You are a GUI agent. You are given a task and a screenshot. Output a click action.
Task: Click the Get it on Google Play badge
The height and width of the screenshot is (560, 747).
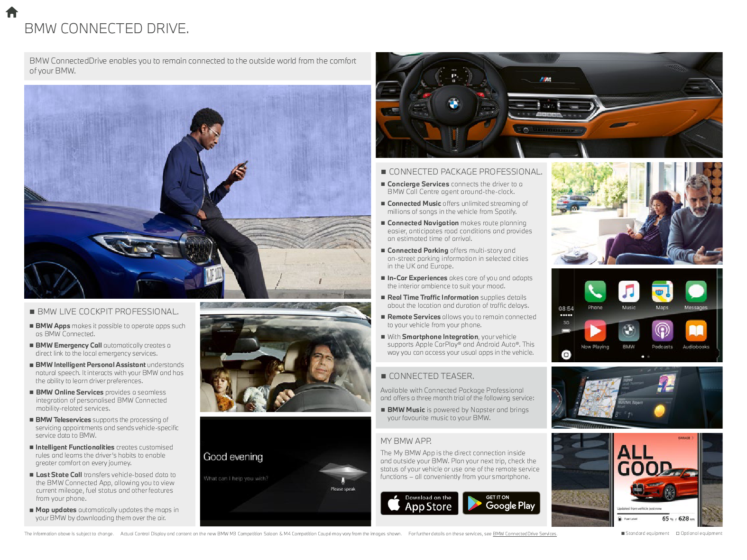tap(501, 503)
